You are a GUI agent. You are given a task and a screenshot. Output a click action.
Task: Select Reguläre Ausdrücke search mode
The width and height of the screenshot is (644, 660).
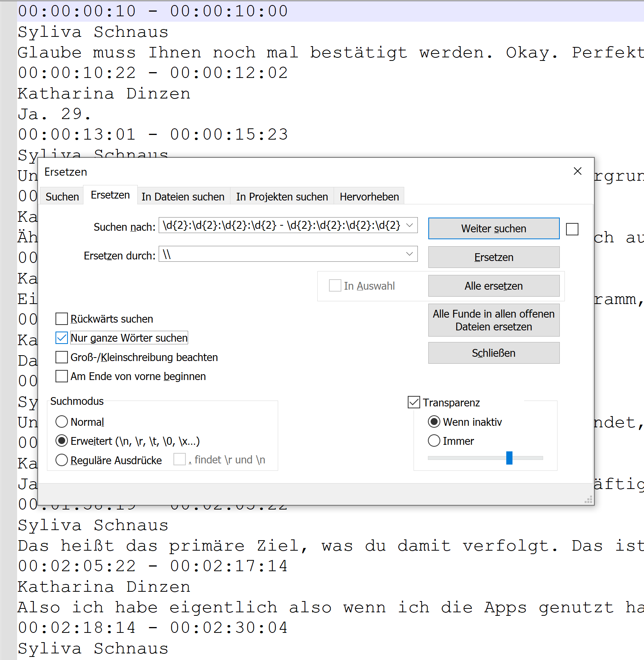tap(62, 460)
